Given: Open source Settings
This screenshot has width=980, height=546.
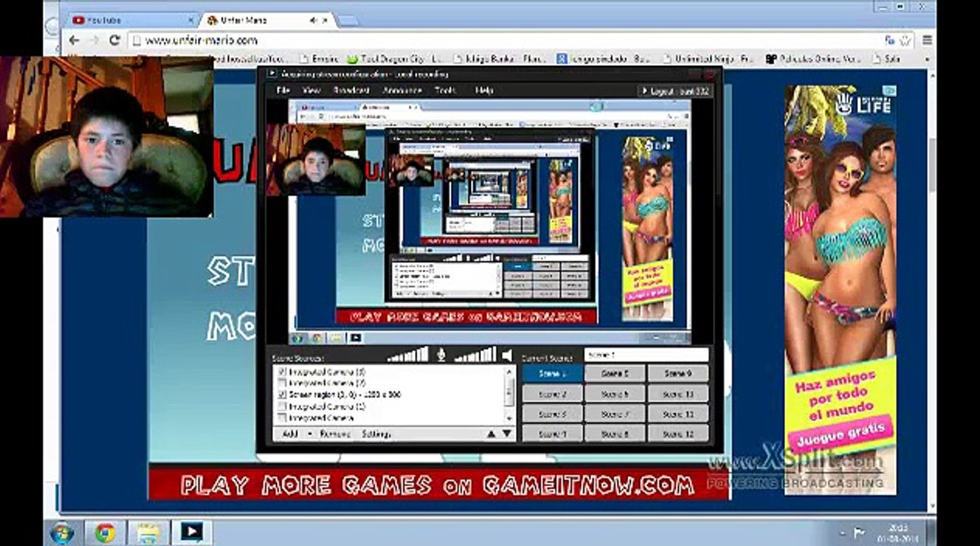Looking at the screenshot, I should (x=376, y=435).
